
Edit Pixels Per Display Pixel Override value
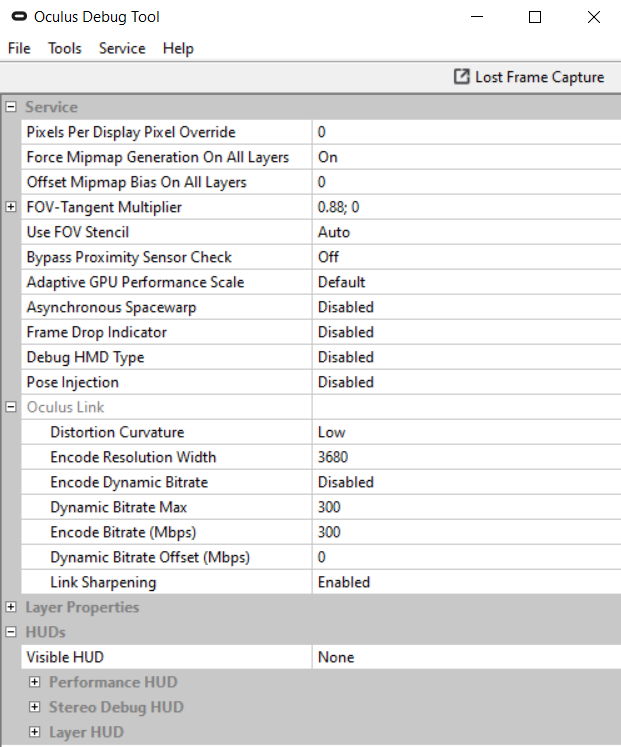click(467, 132)
